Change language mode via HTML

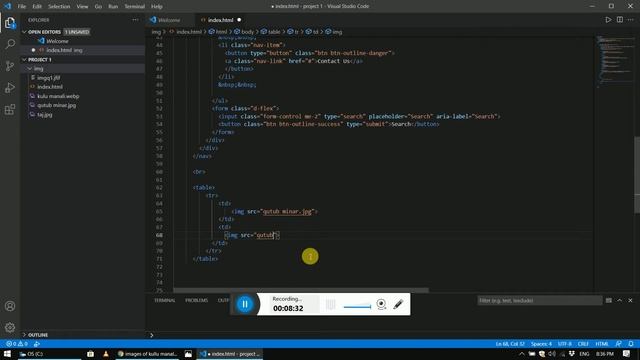point(602,344)
